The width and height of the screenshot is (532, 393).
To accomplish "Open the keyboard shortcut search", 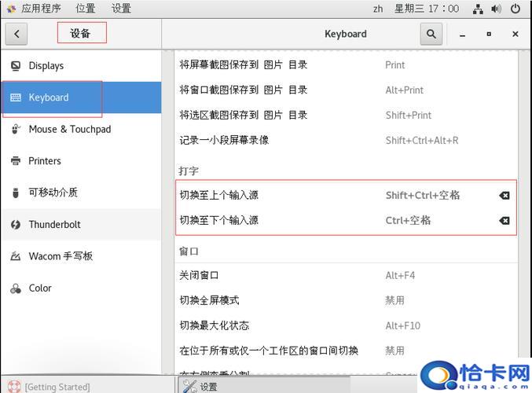I will [x=431, y=34].
